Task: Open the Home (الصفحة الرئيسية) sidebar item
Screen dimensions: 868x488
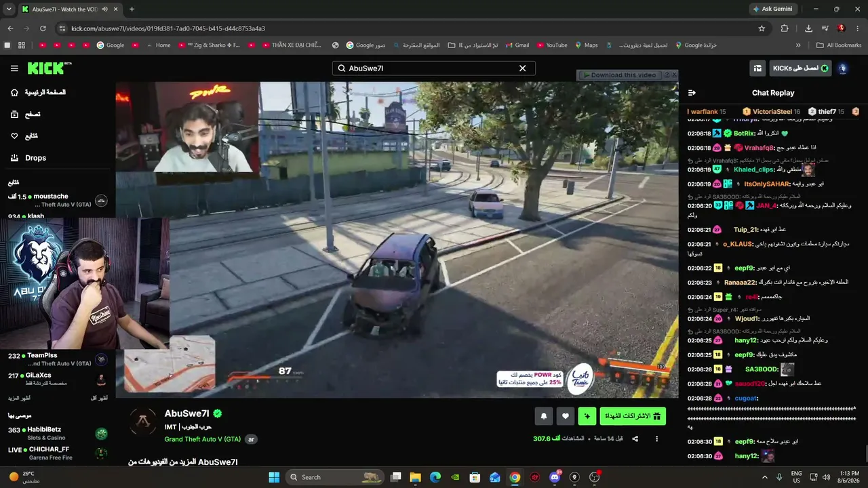Action: pos(38,92)
